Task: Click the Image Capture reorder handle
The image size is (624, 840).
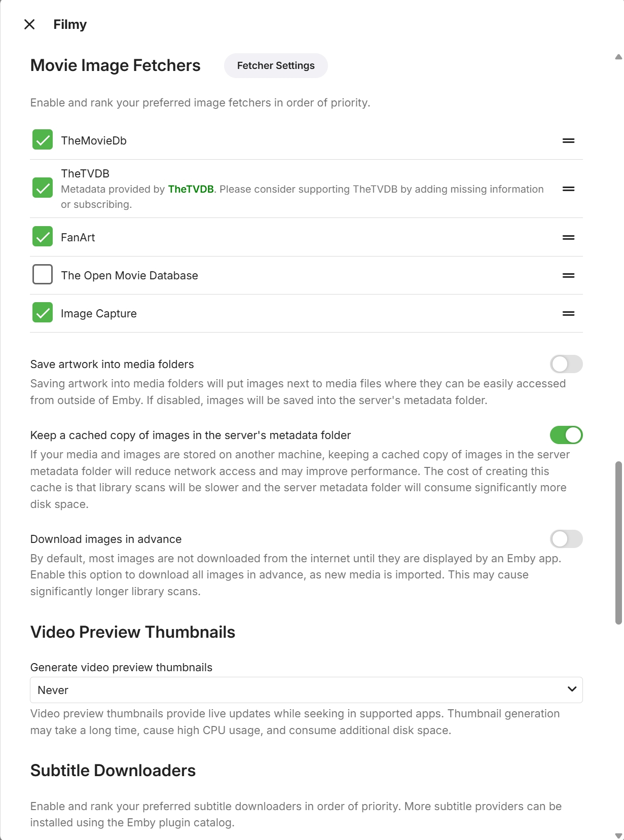Action: [568, 313]
